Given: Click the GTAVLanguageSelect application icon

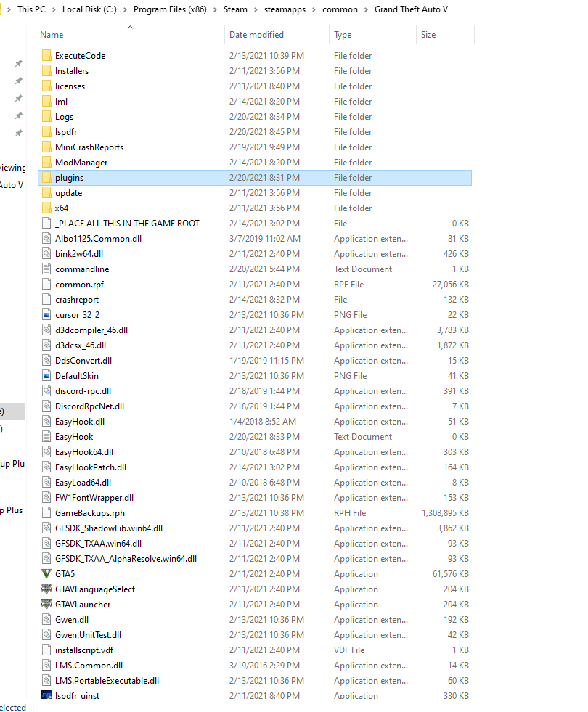Looking at the screenshot, I should 46,589.
